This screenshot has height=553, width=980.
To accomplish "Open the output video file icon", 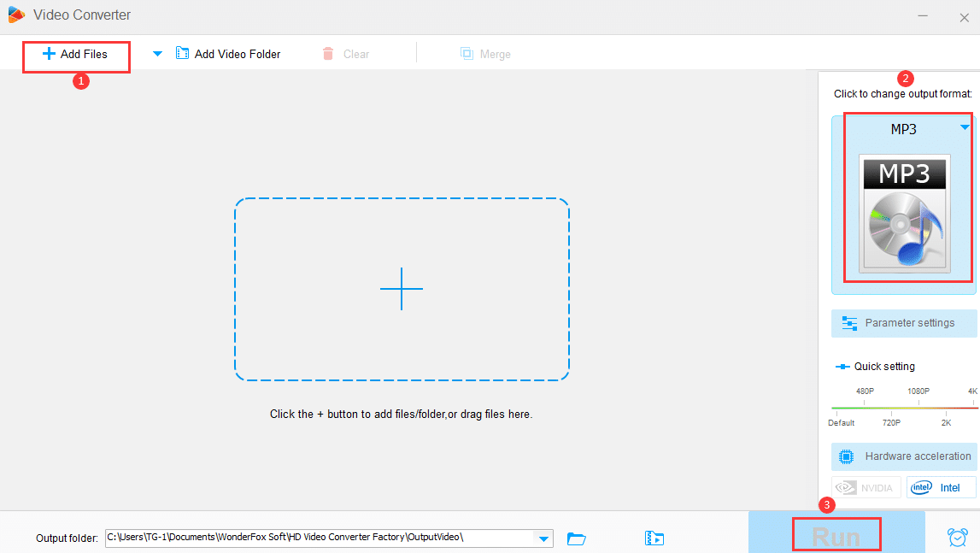I will 654,538.
